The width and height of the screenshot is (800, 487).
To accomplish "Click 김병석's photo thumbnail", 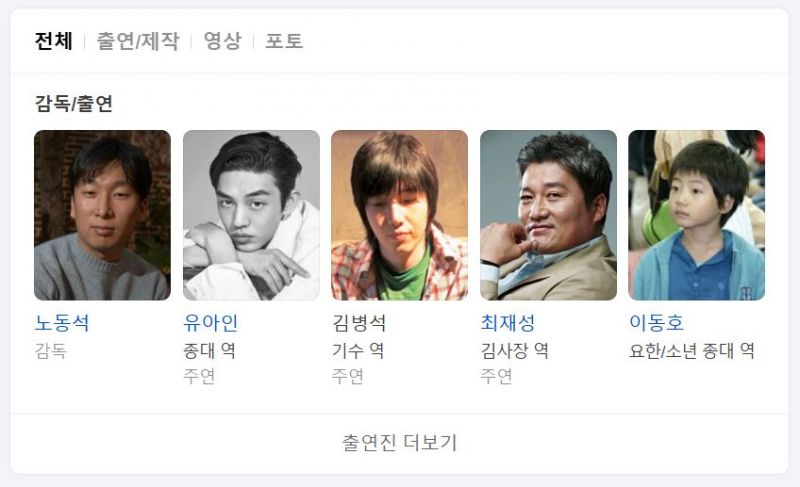I will pos(399,215).
